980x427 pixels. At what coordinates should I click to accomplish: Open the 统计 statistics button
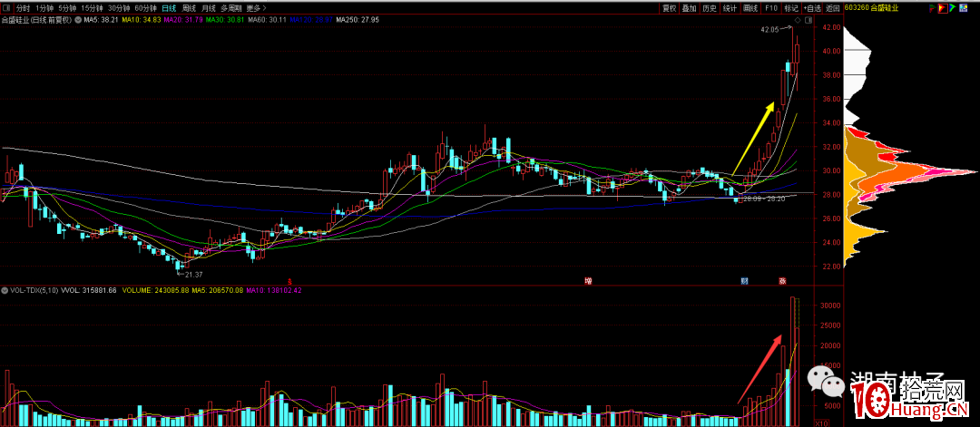[x=730, y=8]
